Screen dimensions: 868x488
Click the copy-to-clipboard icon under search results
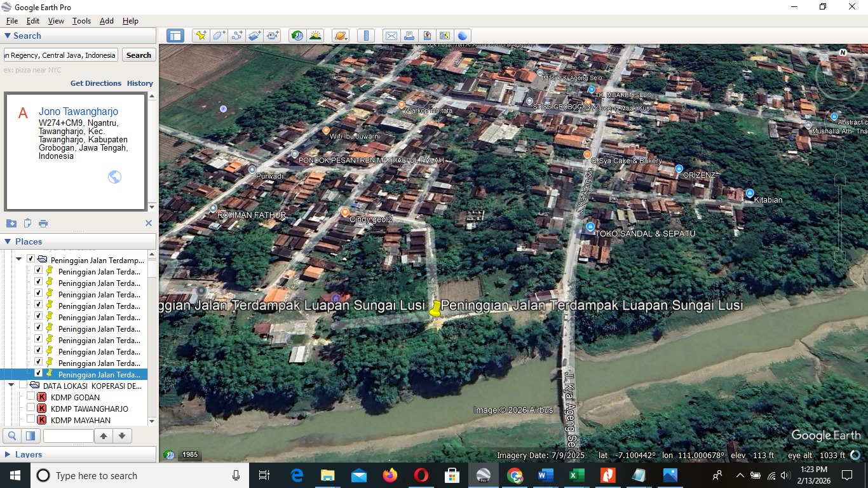(27, 223)
